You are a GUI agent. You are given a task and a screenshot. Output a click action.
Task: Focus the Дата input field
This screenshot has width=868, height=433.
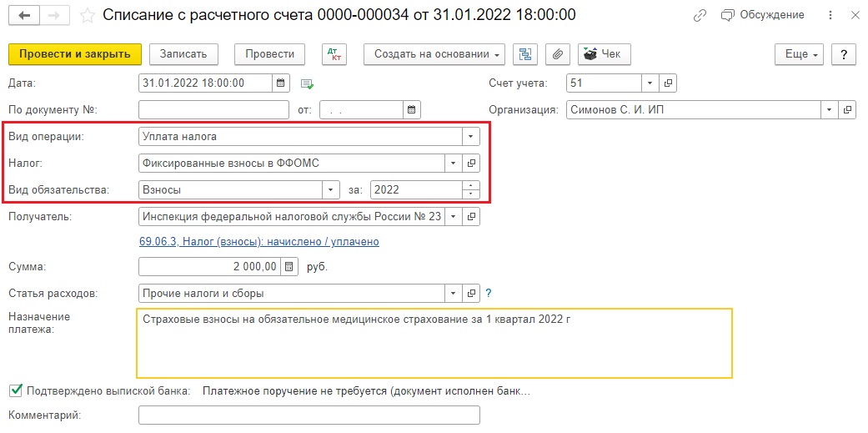coord(205,83)
